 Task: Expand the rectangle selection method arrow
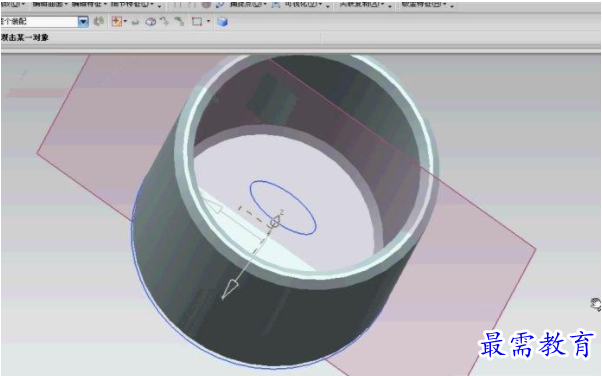click(x=208, y=22)
